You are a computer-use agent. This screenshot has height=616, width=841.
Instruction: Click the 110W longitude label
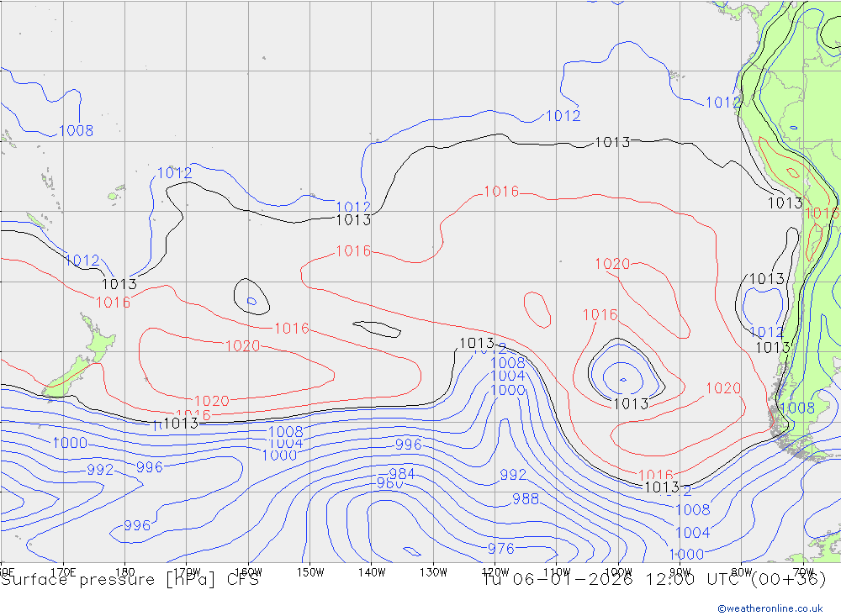(x=557, y=572)
